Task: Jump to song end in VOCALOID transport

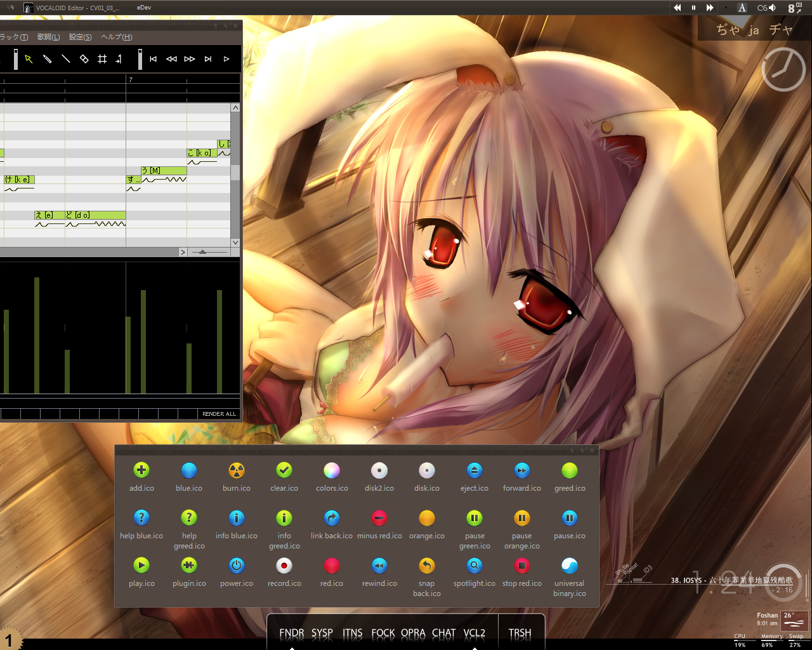Action: point(208,59)
